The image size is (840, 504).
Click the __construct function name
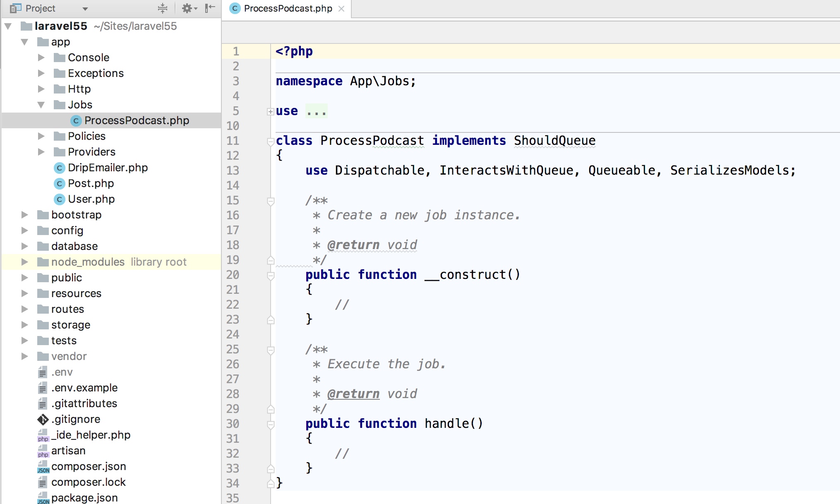pos(465,275)
